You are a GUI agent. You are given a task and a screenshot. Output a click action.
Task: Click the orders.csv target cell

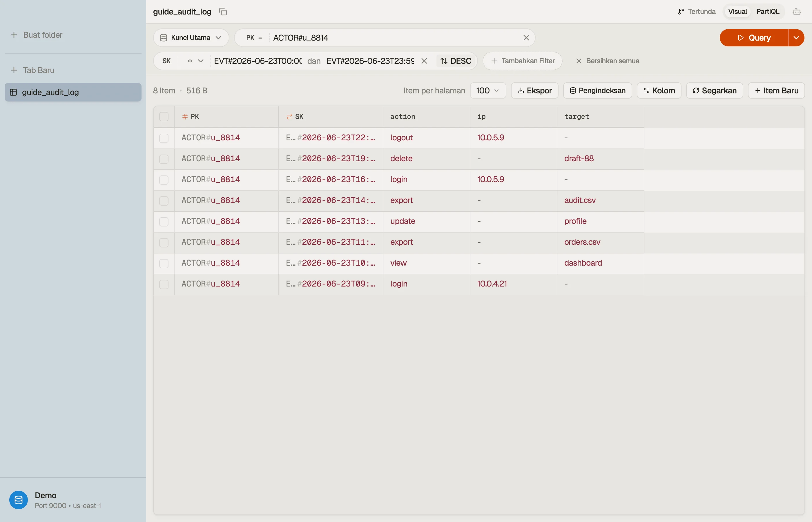(600, 242)
